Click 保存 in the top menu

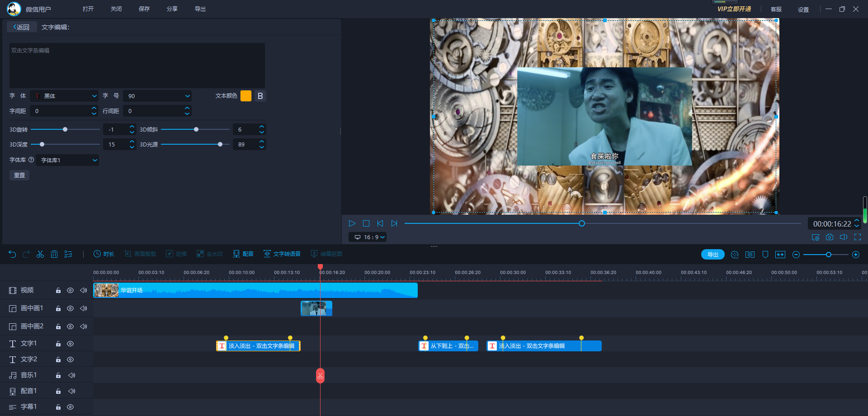point(144,9)
